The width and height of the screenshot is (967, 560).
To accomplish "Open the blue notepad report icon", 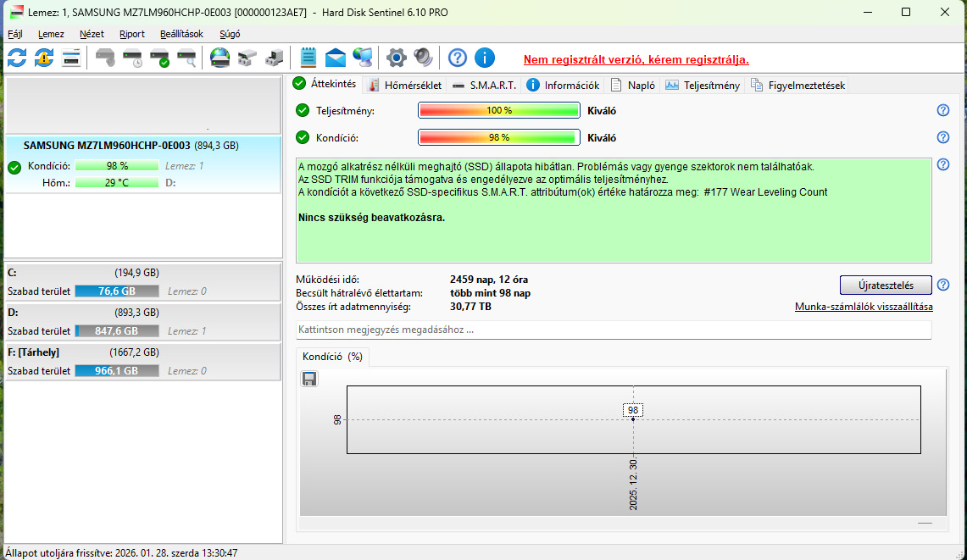I will point(308,58).
